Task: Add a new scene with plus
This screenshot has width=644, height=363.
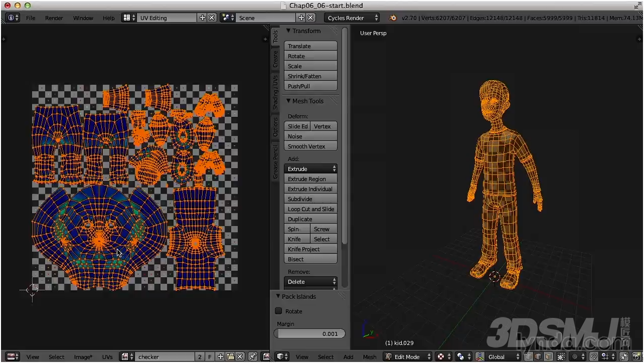Action: 301,18
